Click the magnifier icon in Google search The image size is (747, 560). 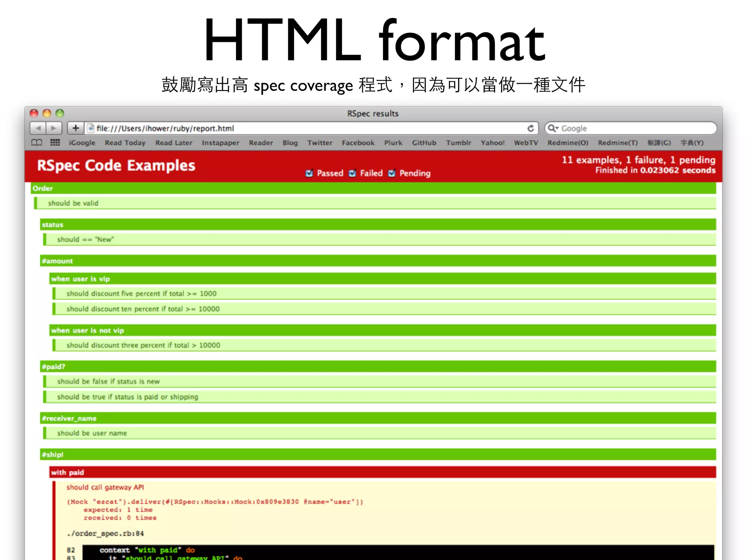[553, 128]
